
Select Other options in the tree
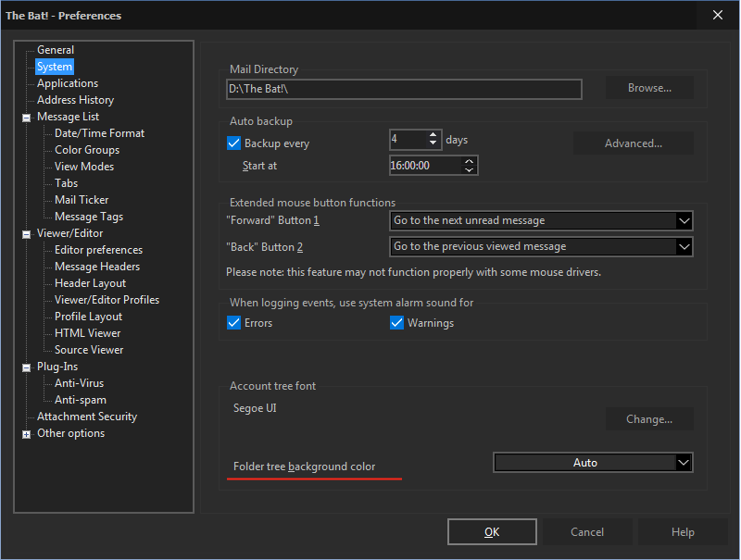71,433
